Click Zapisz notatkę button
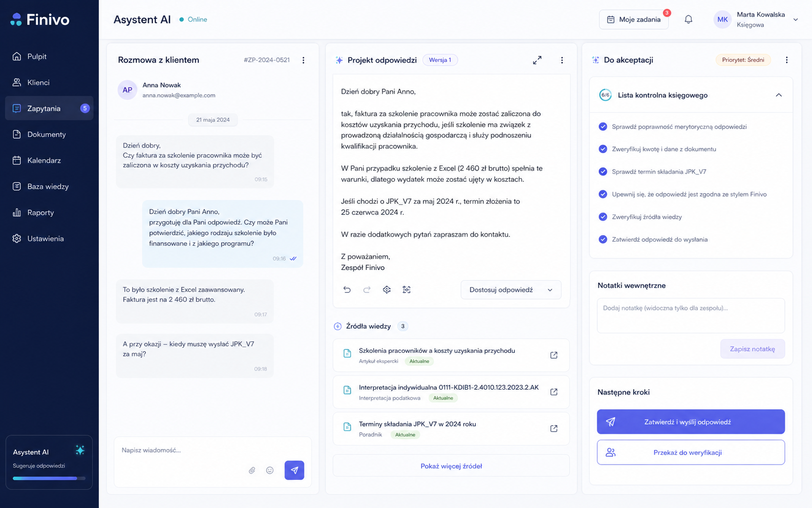812x508 pixels. [x=752, y=349]
